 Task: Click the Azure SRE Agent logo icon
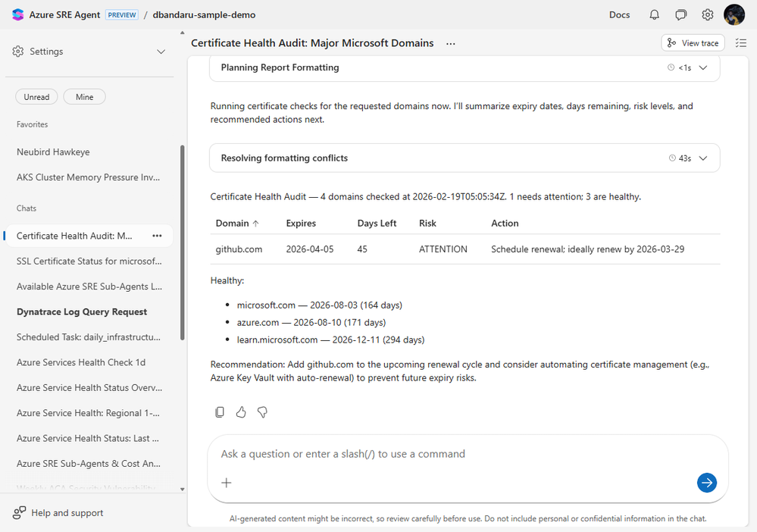(x=18, y=14)
